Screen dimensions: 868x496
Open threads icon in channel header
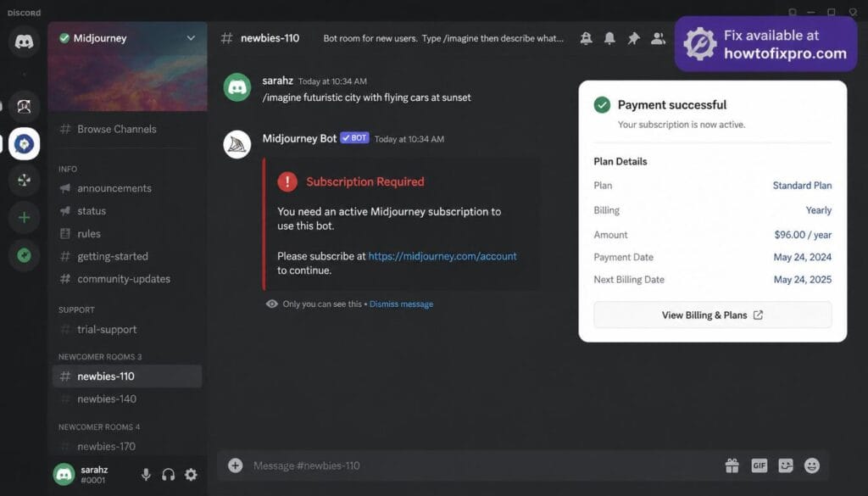click(x=586, y=38)
